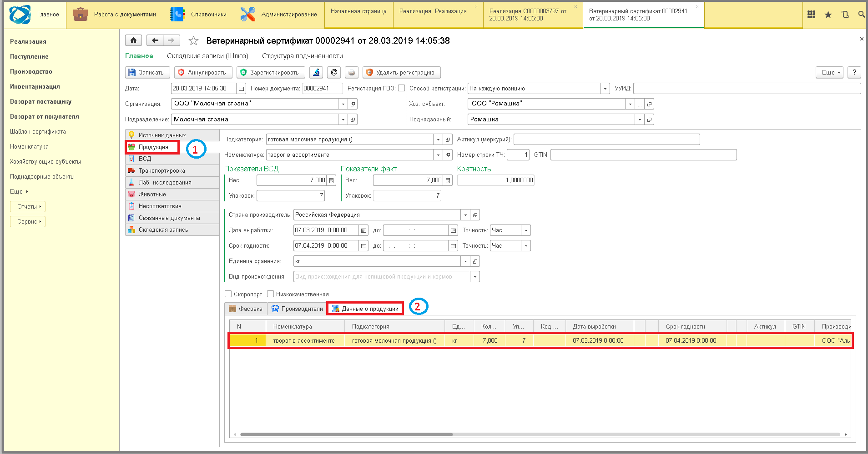Switch to Структура подчиненности tab
Screen dimensions: 868x454
pos(303,56)
